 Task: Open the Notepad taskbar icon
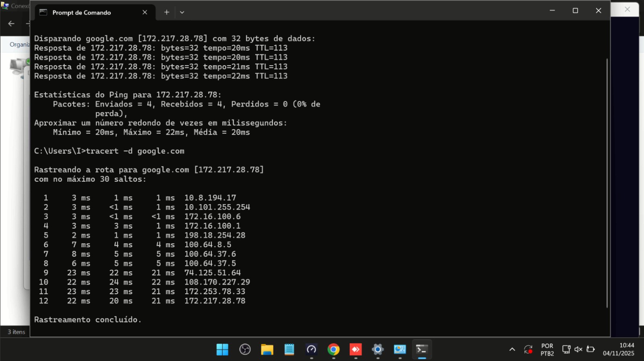[x=289, y=349]
